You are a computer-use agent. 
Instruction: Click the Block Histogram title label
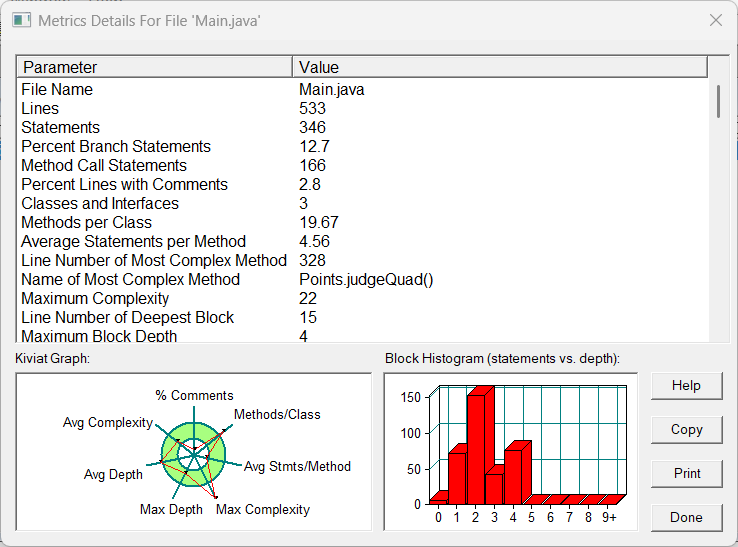pos(502,359)
